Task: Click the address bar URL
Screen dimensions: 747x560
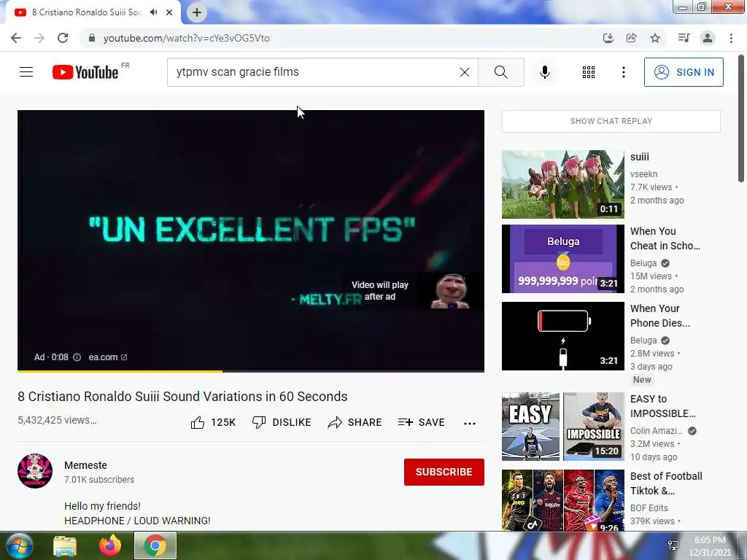Action: [x=186, y=38]
